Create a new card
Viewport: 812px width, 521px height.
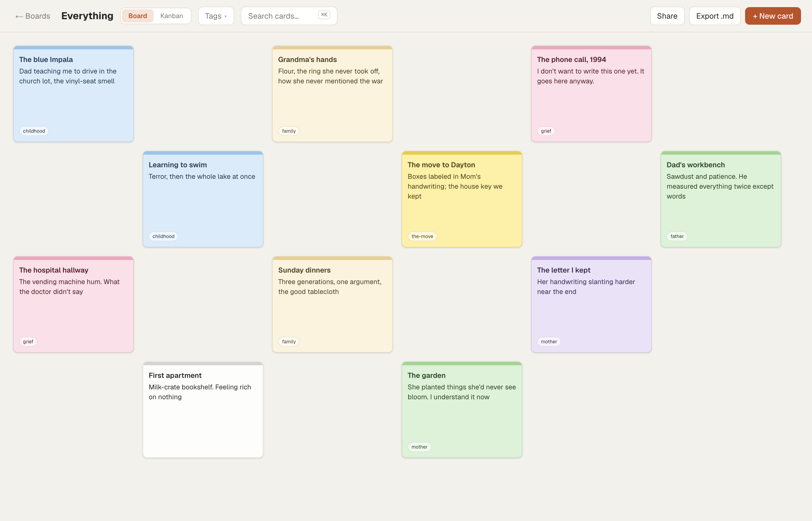(772, 16)
